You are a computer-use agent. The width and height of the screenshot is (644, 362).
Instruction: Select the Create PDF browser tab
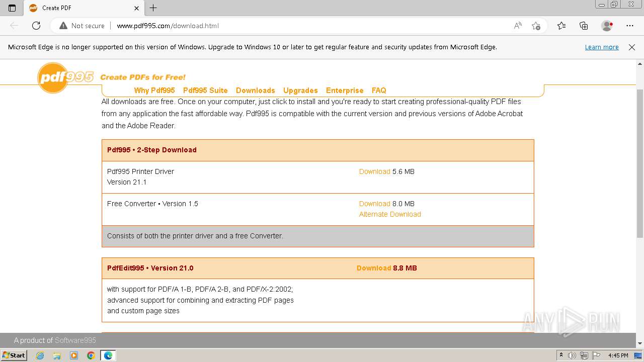[x=84, y=8]
